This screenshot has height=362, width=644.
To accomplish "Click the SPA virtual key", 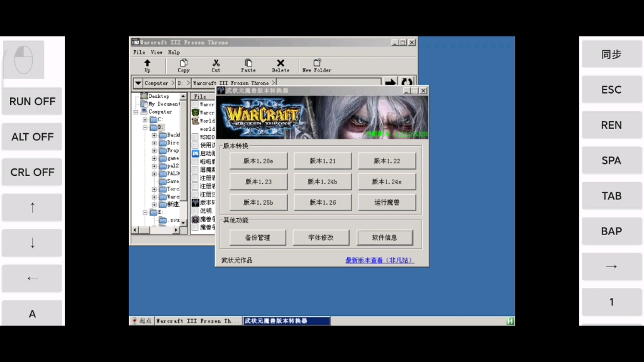I will [611, 160].
